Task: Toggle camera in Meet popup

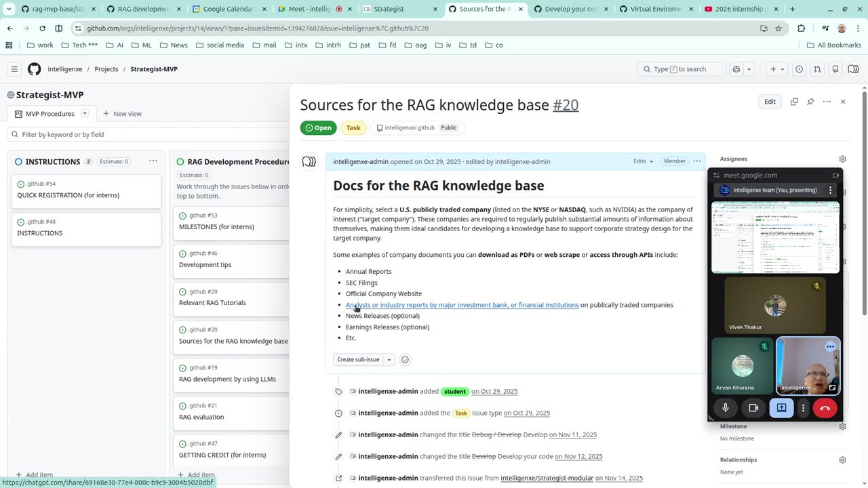Action: click(x=753, y=408)
